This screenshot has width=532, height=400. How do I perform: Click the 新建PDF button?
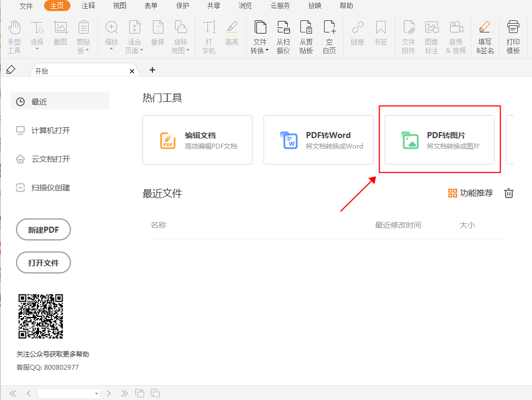point(43,229)
